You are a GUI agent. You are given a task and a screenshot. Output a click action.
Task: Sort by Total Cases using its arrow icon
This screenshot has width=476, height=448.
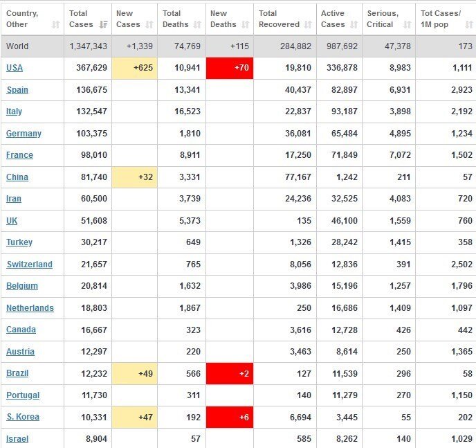[104, 24]
